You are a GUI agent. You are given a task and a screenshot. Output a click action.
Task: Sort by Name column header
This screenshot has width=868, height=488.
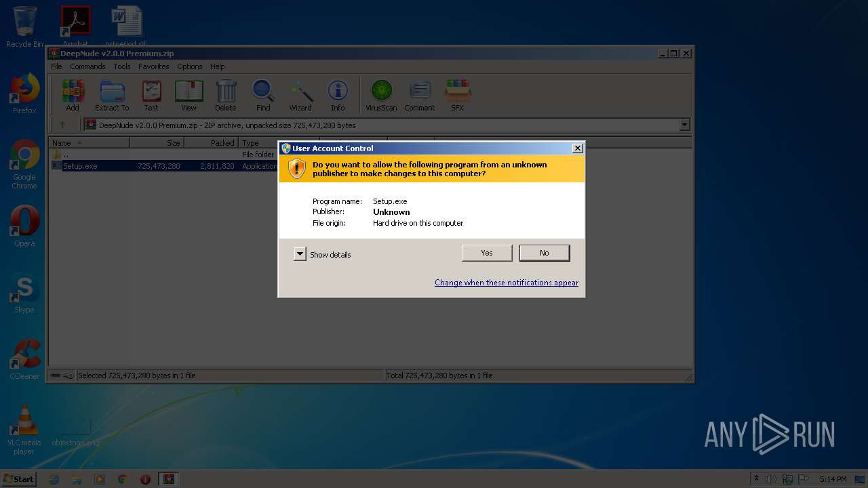pyautogui.click(x=90, y=143)
